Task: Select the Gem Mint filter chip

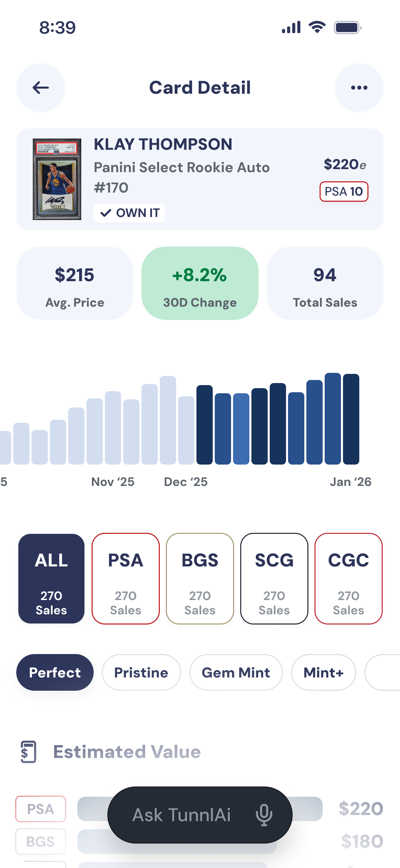Action: 236,672
